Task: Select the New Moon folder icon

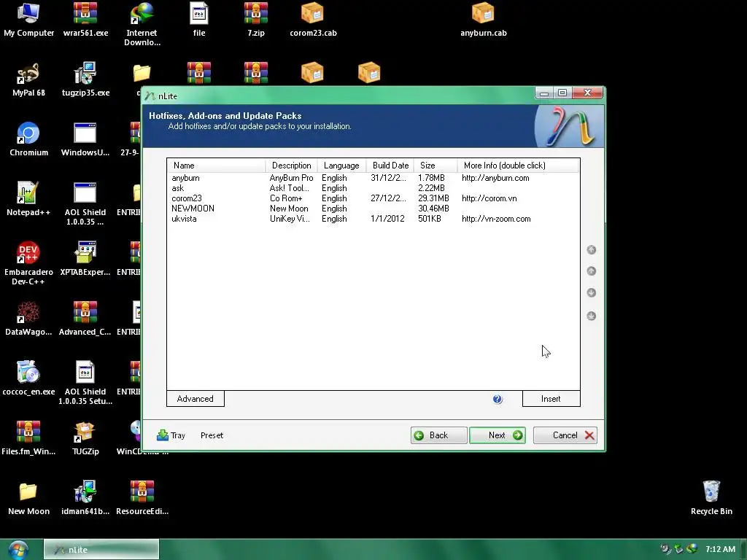Action: coord(28,498)
